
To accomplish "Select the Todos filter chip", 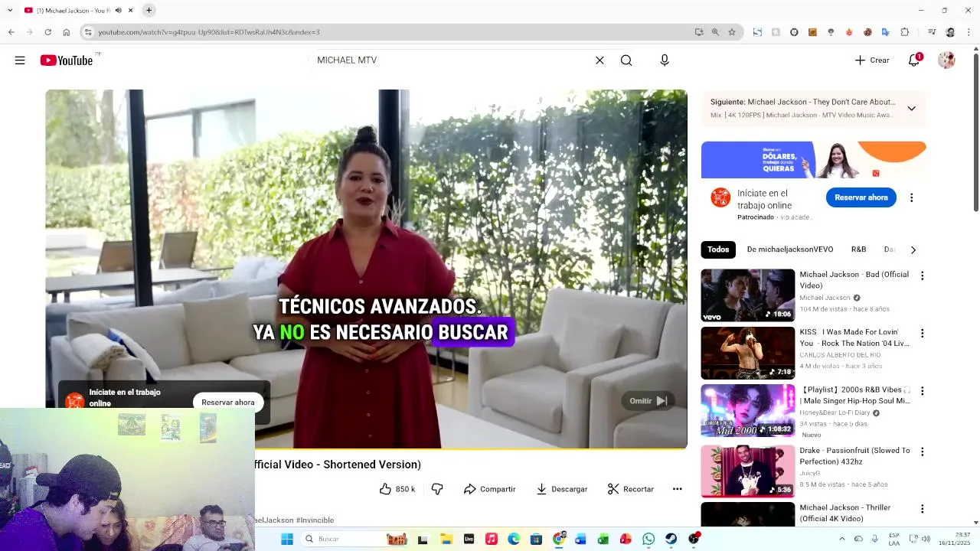I will pos(718,249).
